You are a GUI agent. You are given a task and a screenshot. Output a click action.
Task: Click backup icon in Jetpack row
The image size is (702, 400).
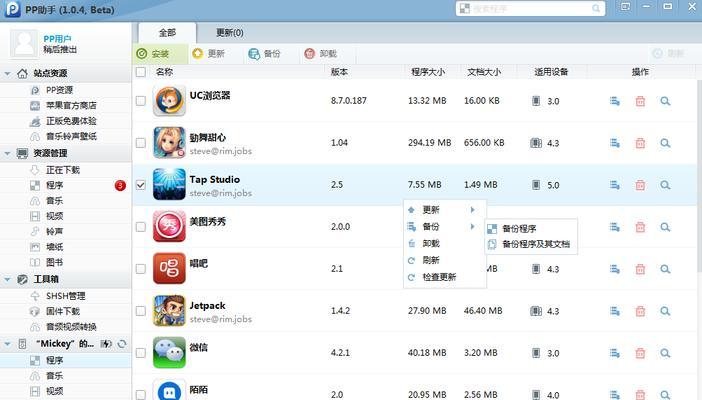tap(615, 311)
